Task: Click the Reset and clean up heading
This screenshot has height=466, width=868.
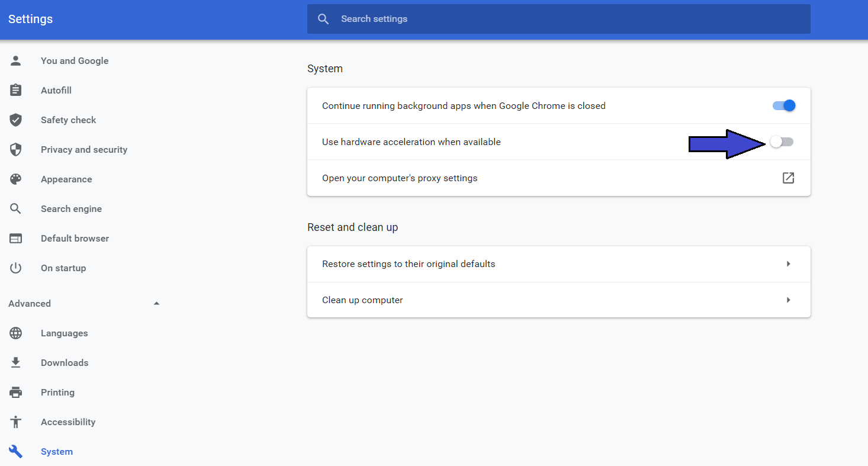Action: click(353, 227)
